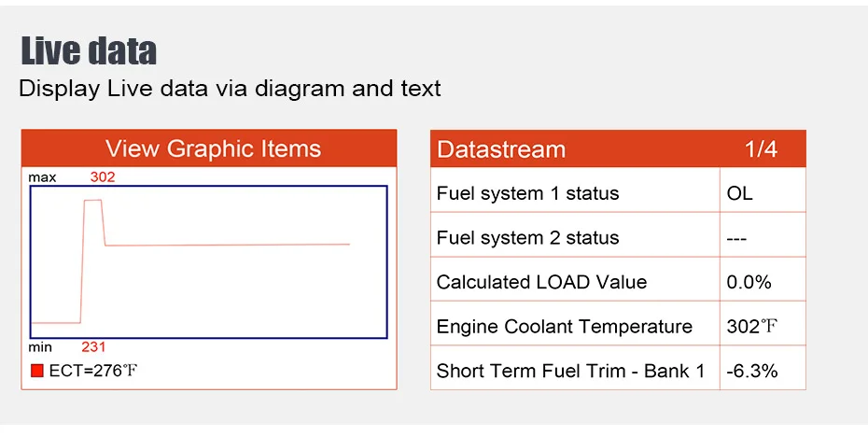Click the red ECT legend square
The height and width of the screenshot is (436, 868).
point(37,371)
